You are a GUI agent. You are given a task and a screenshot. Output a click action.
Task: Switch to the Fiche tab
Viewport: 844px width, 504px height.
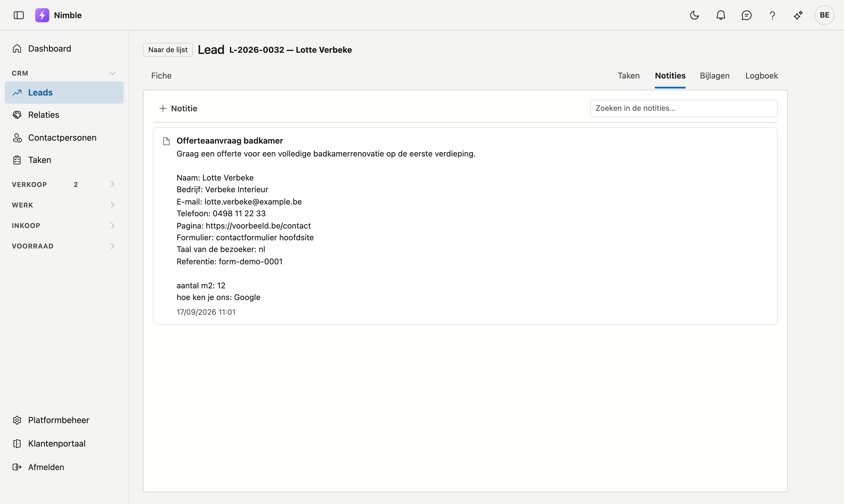click(x=161, y=76)
